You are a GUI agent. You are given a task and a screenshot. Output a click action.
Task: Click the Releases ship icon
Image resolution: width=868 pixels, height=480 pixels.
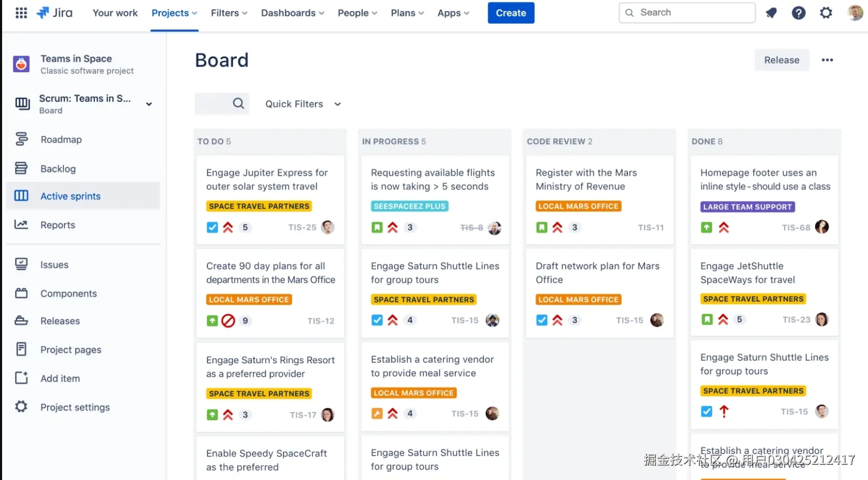[21, 321]
